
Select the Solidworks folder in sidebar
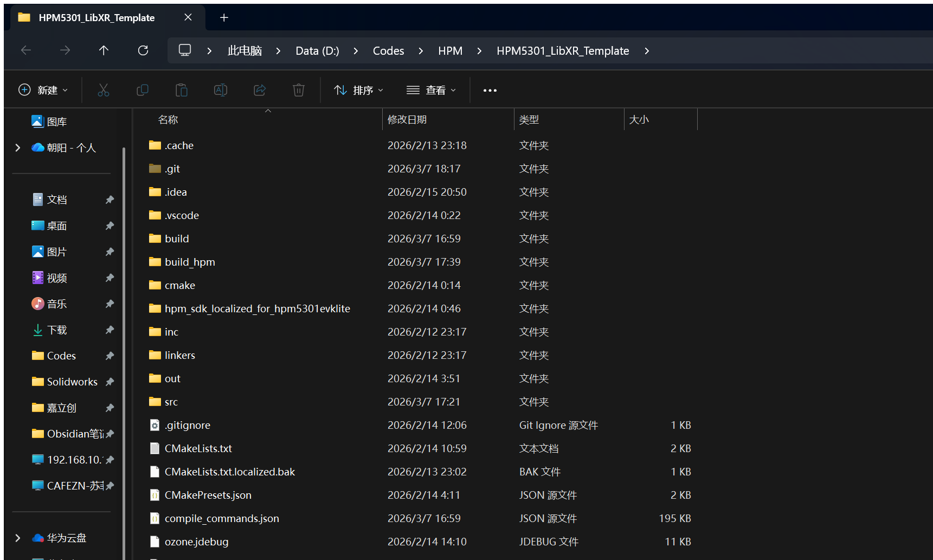[72, 382]
